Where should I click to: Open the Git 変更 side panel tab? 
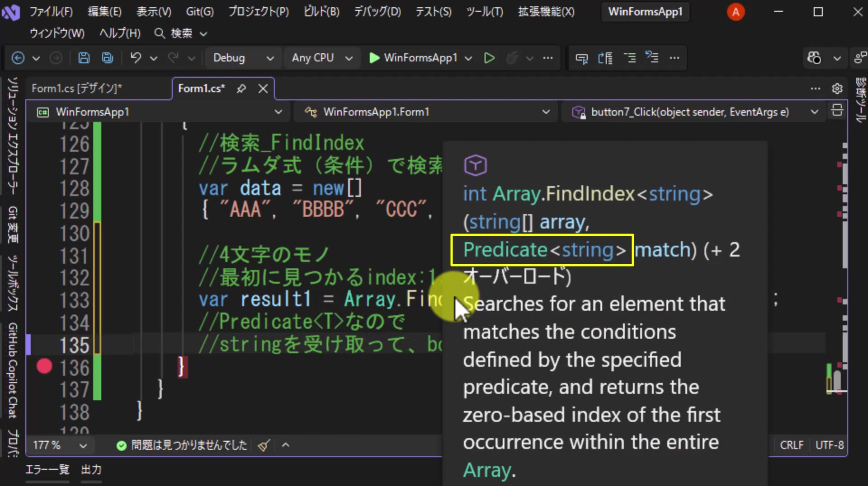coord(13,224)
